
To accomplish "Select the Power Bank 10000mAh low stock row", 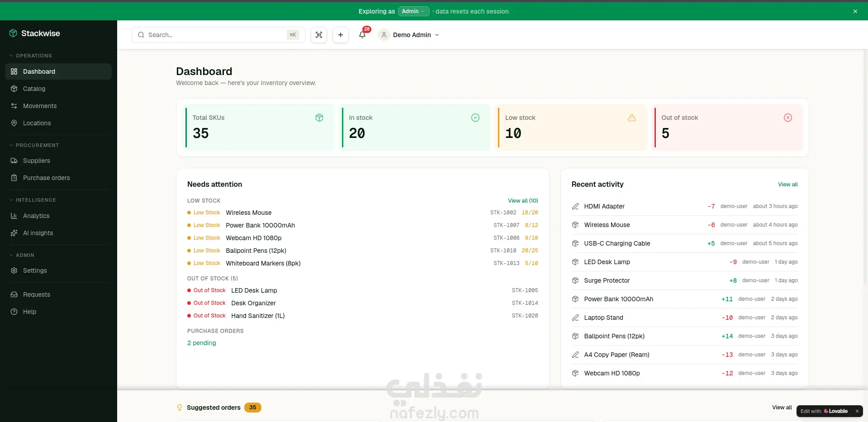I will click(363, 225).
